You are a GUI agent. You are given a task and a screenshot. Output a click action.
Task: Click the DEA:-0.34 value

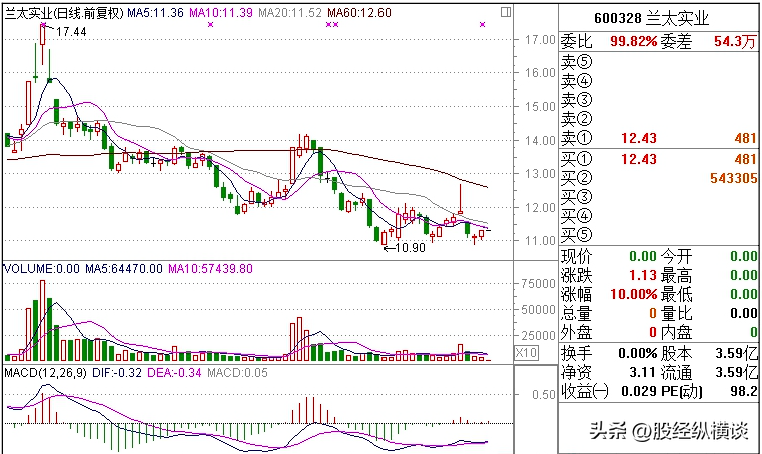(174, 373)
